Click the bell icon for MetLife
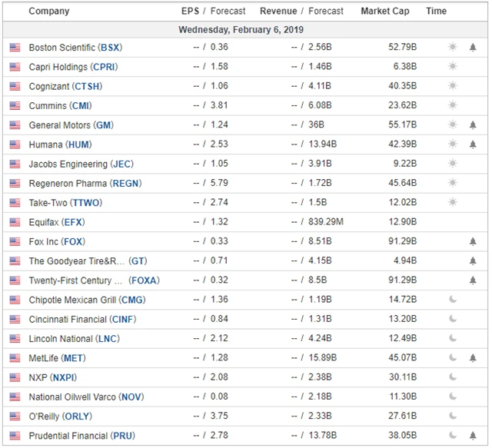 pyautogui.click(x=473, y=357)
